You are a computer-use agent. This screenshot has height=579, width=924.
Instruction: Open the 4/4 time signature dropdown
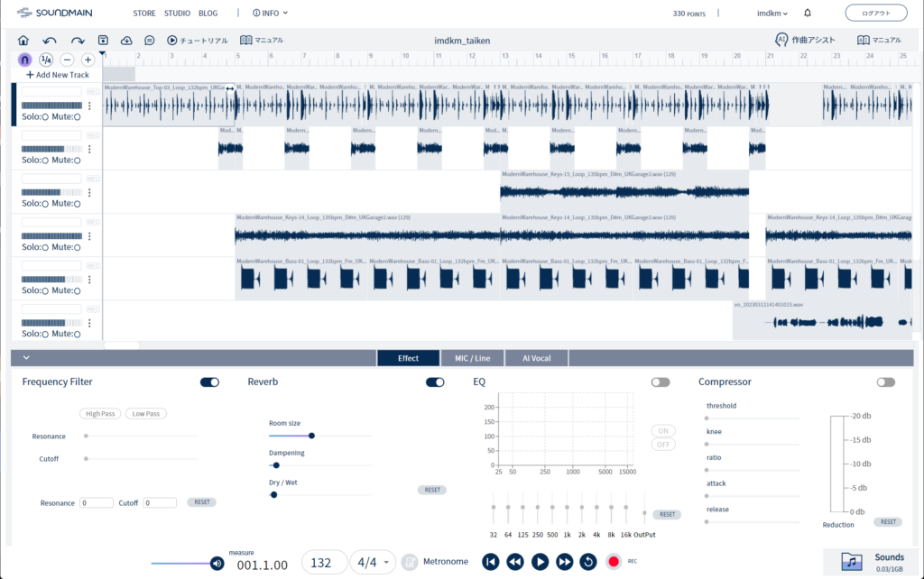(x=373, y=562)
